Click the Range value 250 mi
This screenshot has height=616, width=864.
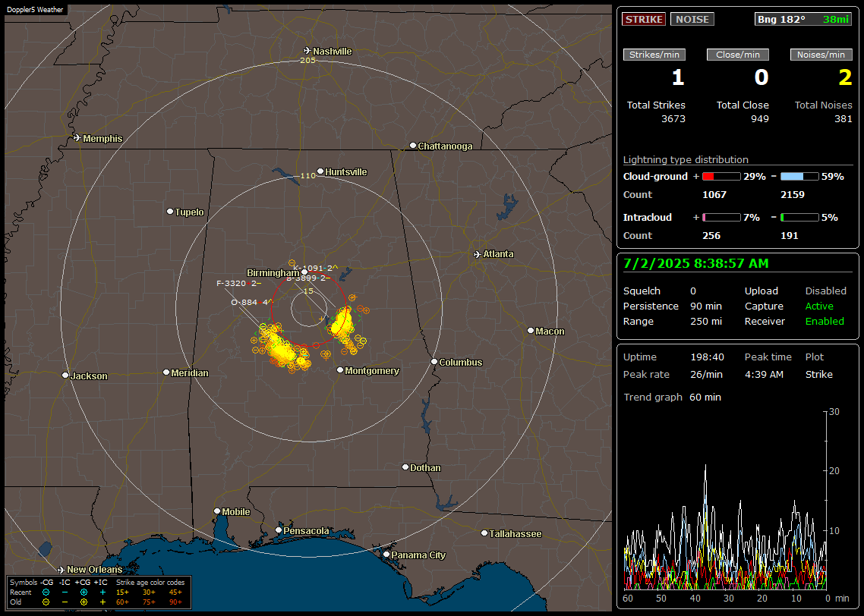click(x=706, y=321)
